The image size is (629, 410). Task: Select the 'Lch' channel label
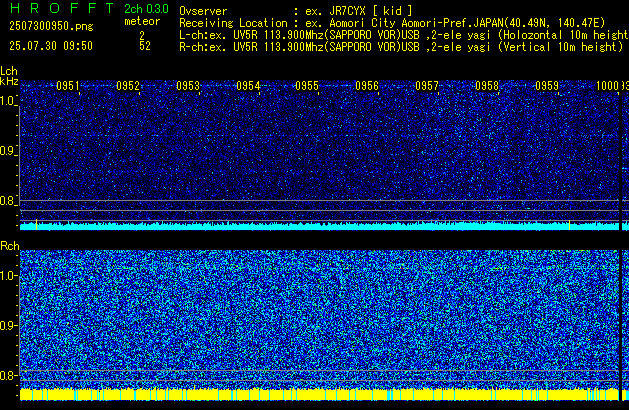(9, 71)
